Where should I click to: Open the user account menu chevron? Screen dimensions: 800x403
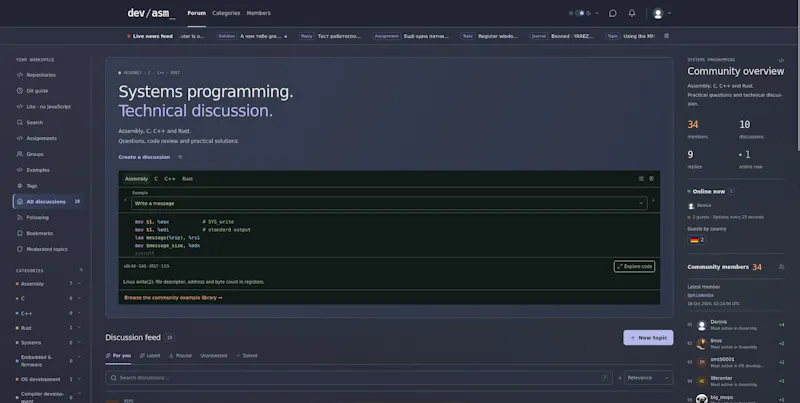click(669, 14)
